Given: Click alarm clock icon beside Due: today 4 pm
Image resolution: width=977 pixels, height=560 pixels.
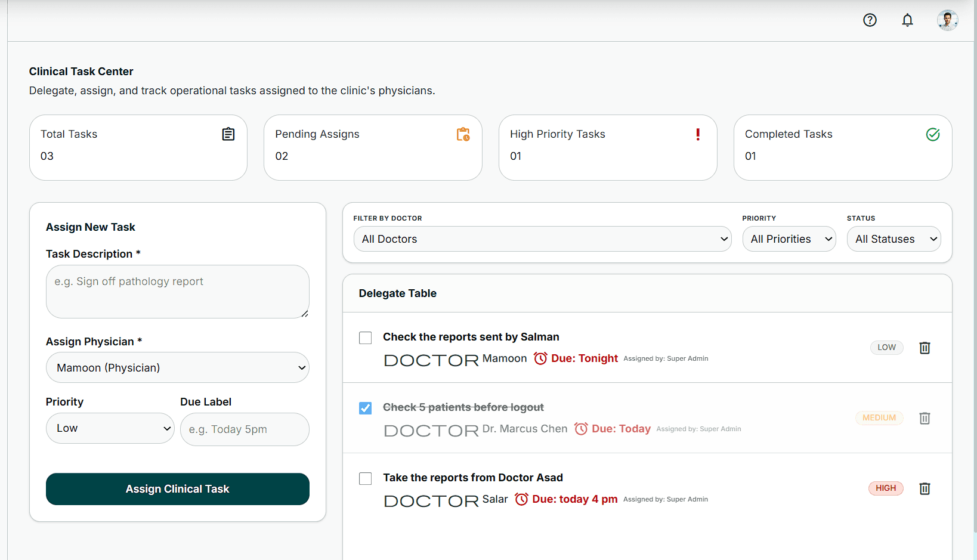Looking at the screenshot, I should [521, 499].
